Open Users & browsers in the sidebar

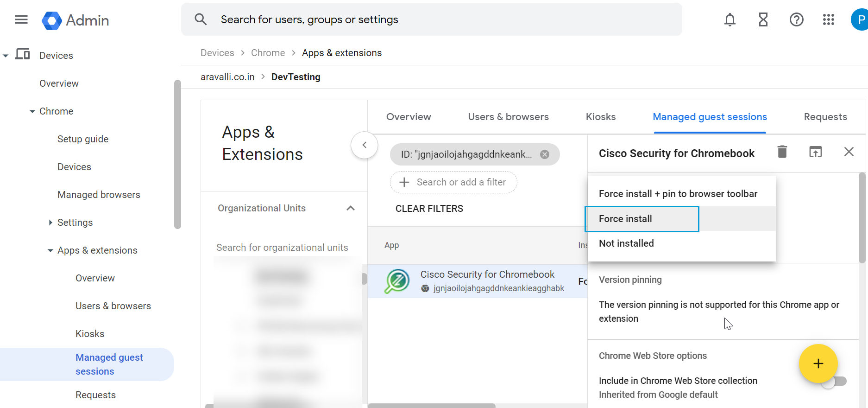[113, 306]
